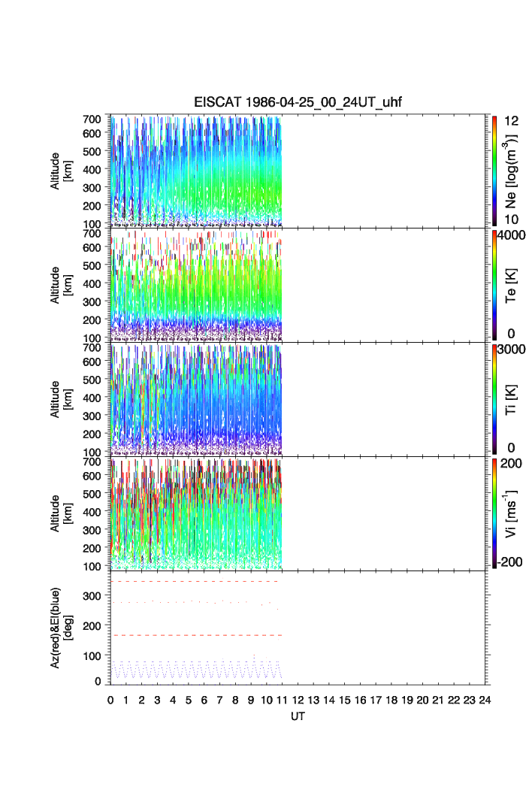
Task: Click the 6 tick on UT axis
Action: pos(204,700)
